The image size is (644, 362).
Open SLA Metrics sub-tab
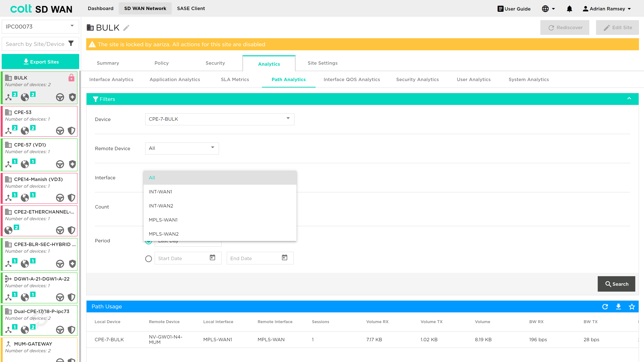pos(235,79)
